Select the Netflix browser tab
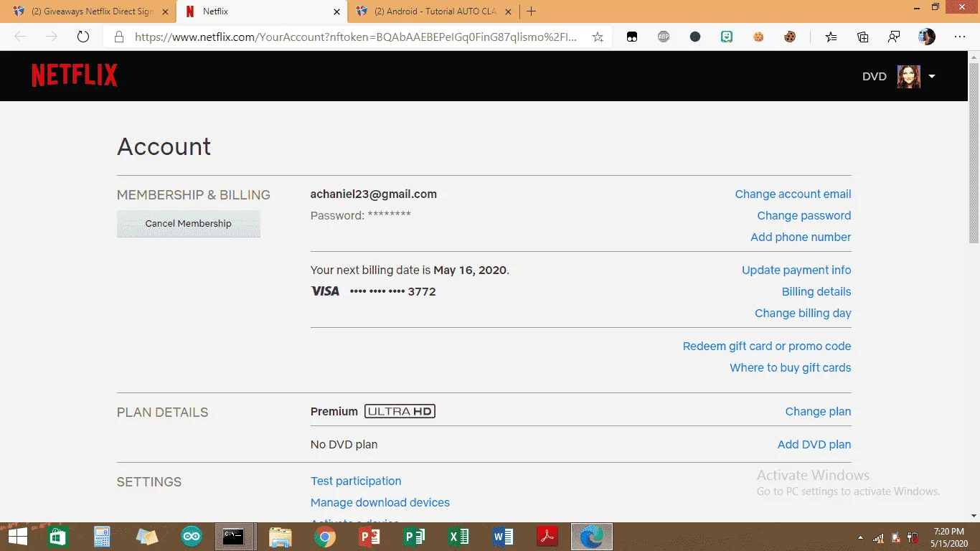The width and height of the screenshot is (980, 551). pyautogui.click(x=261, y=11)
